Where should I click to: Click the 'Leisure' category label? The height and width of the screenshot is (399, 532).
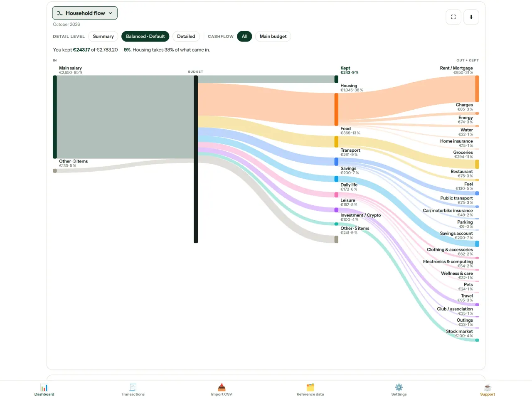348,200
